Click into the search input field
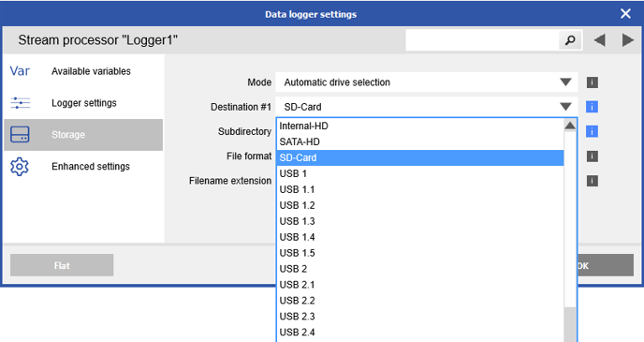 tap(482, 40)
